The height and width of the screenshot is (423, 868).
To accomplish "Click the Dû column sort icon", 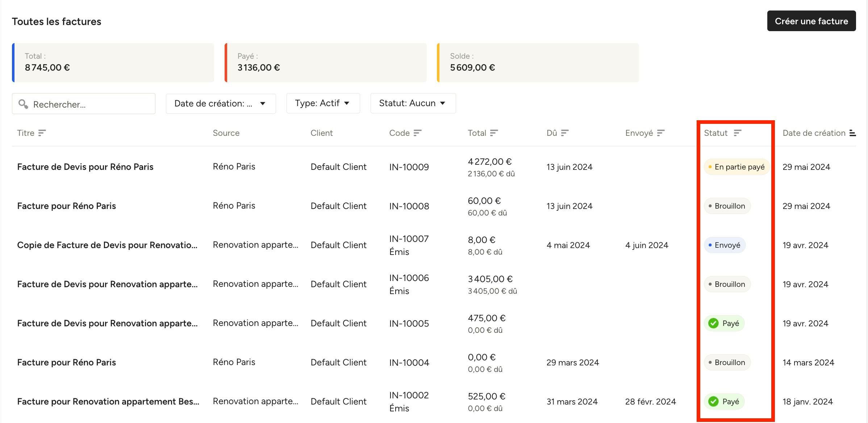I will [x=565, y=133].
